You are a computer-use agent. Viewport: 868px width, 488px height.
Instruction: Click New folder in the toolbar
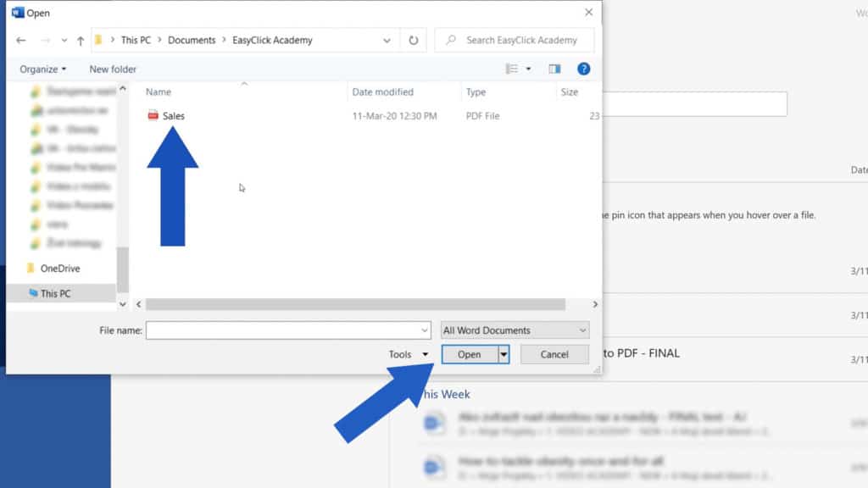point(111,69)
